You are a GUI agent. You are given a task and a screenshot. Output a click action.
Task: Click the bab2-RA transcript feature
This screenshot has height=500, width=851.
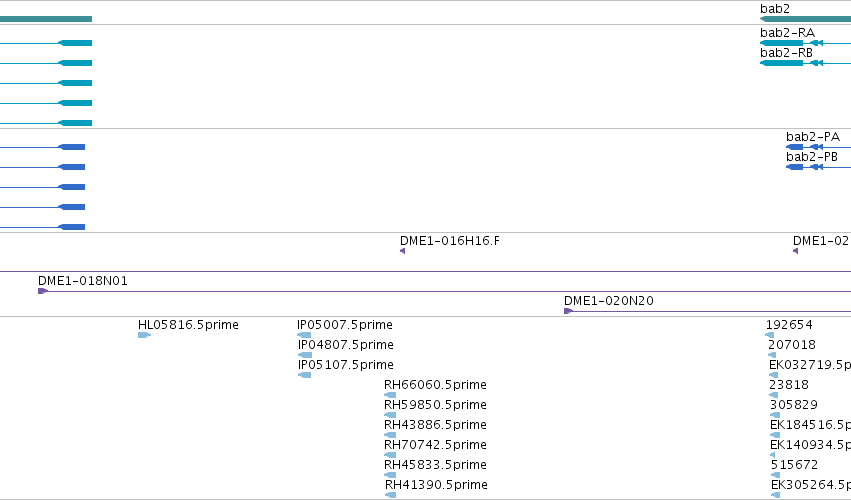point(805,43)
